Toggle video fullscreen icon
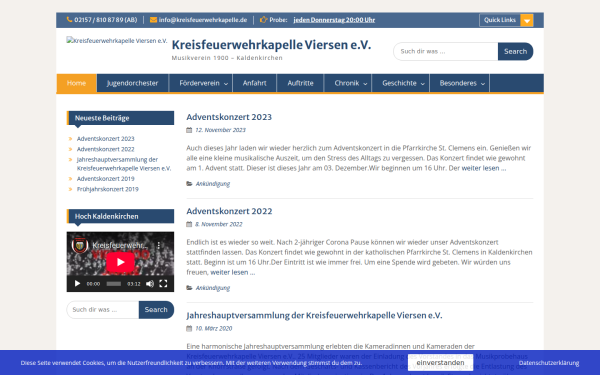This screenshot has height=375, width=600. (x=163, y=284)
